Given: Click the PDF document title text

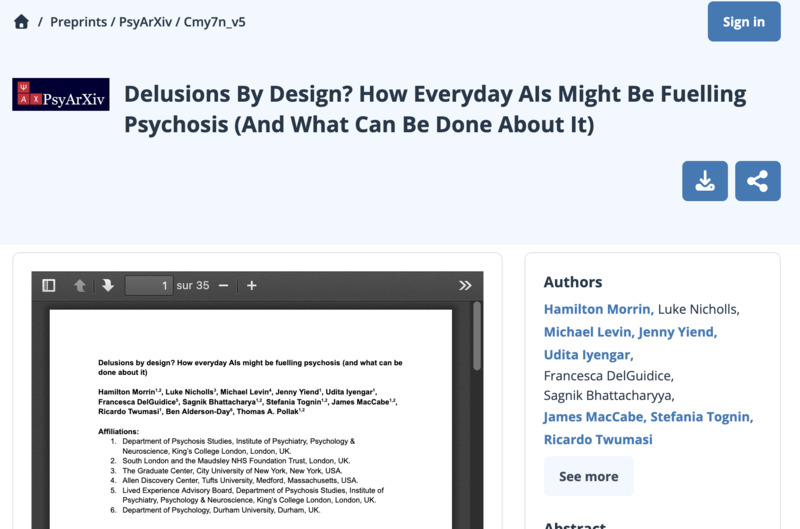Looking at the screenshot, I should tap(250, 367).
